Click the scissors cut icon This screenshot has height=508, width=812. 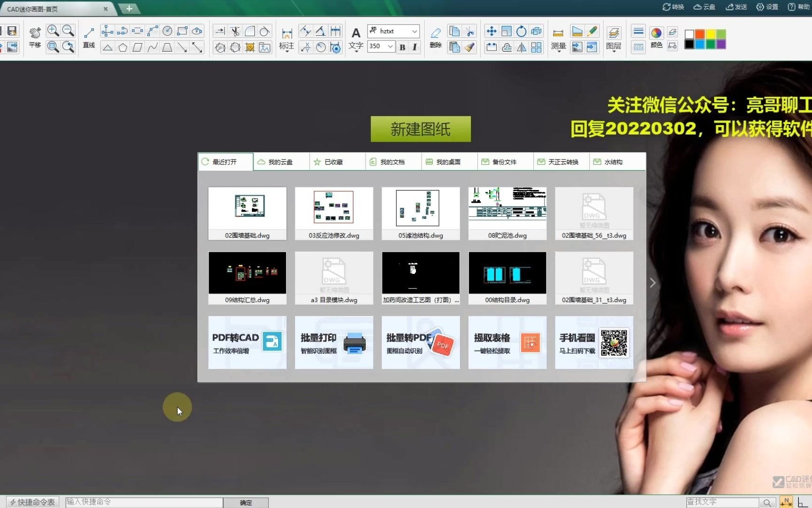click(x=470, y=31)
